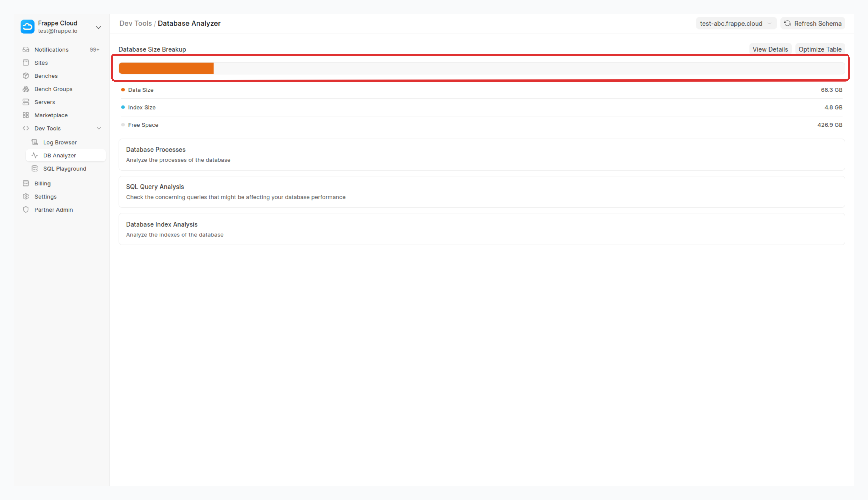Click the orange Data Size legend dot
This screenshot has height=500, width=868.
(x=123, y=90)
